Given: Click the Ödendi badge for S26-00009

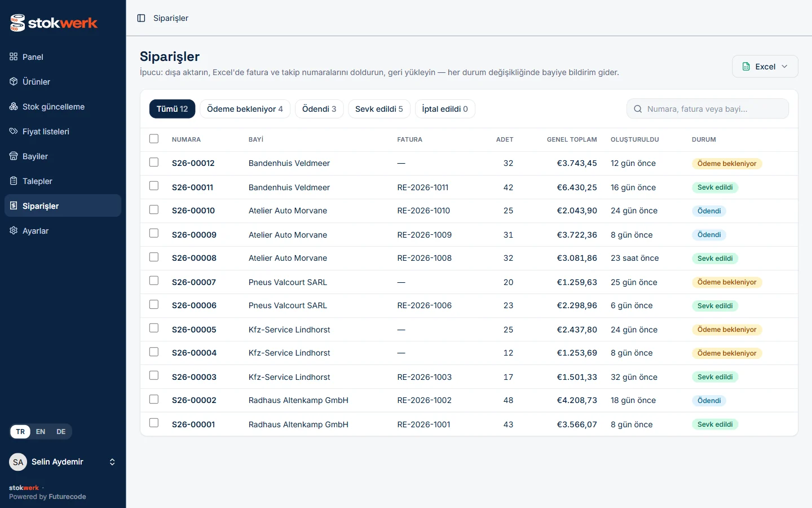Looking at the screenshot, I should 709,235.
